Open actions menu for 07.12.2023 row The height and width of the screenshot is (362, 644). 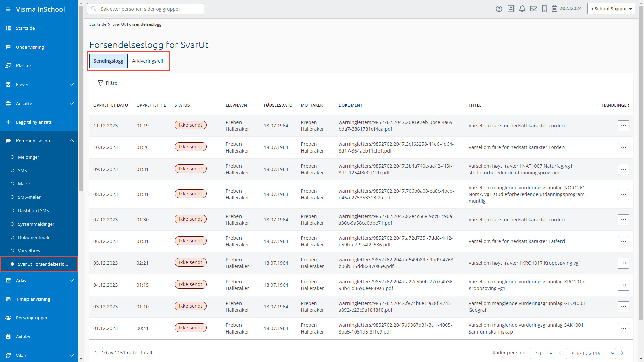click(x=623, y=220)
